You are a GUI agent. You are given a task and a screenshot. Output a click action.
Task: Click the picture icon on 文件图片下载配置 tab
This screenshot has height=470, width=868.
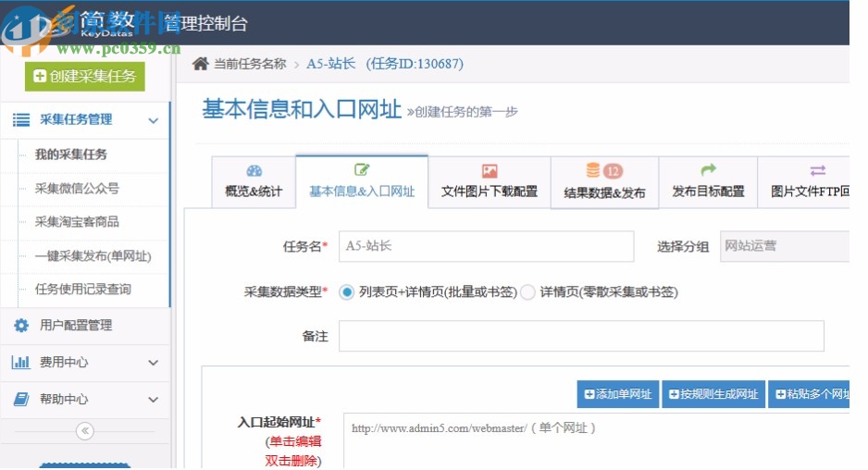490,171
